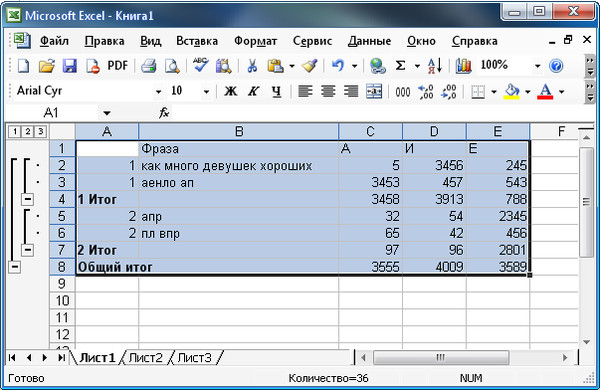Open print preview with the magnifier page icon
600x390 pixels.
(172, 66)
